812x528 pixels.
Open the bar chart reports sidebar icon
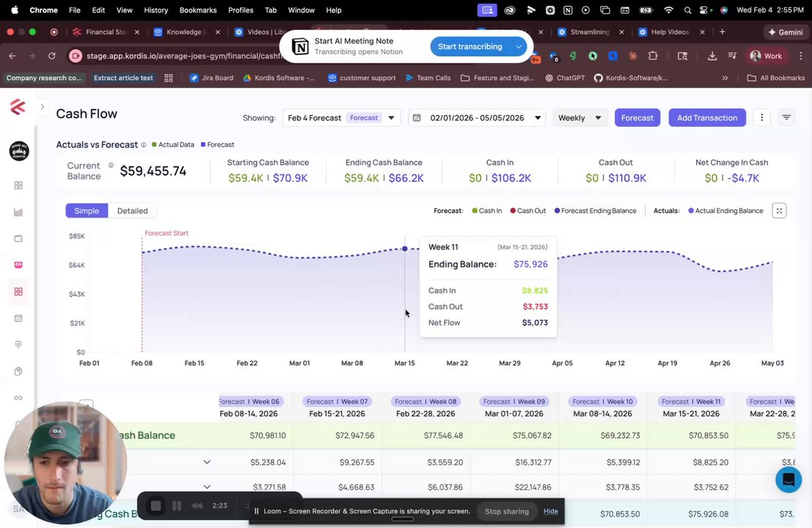(18, 212)
